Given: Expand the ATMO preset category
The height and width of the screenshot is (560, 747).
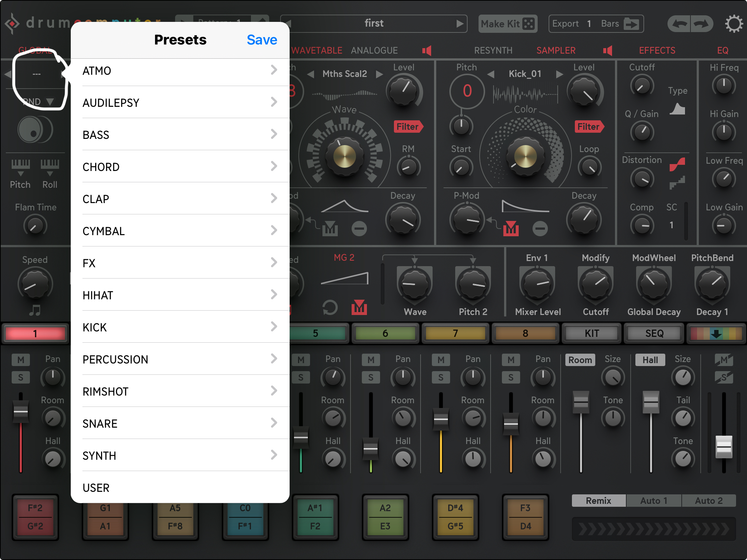Looking at the screenshot, I should click(180, 71).
